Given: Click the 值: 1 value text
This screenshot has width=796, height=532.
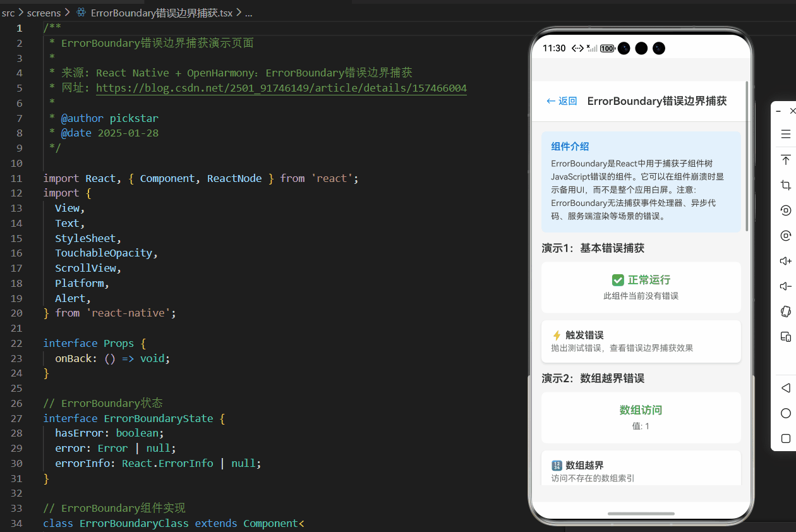Looking at the screenshot, I should tap(641, 426).
